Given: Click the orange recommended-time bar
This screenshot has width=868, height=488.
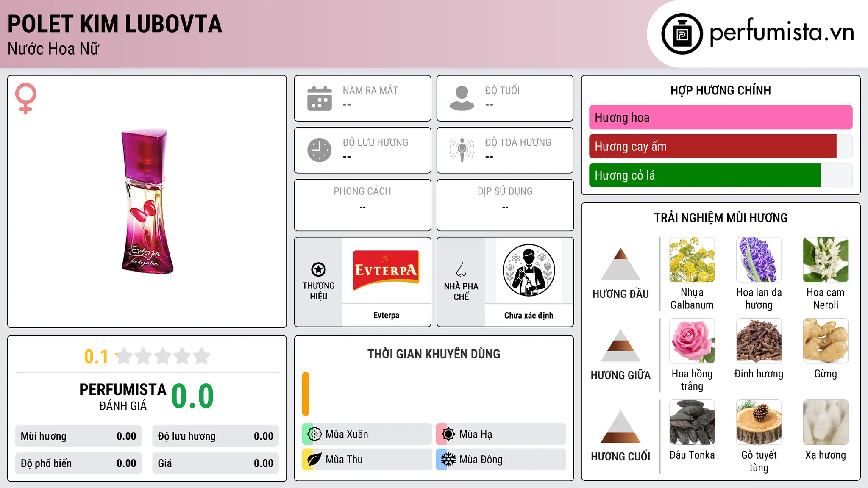Looking at the screenshot, I should (306, 394).
